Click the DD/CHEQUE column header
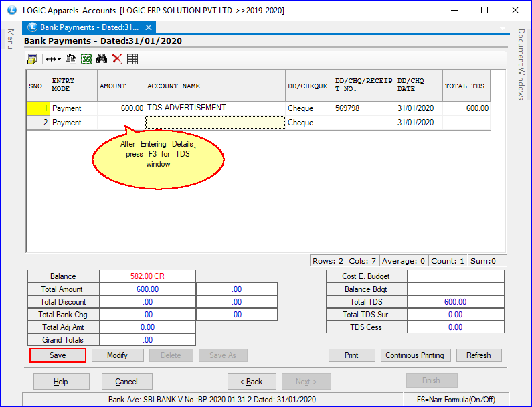The height and width of the screenshot is (407, 532). [x=309, y=86]
